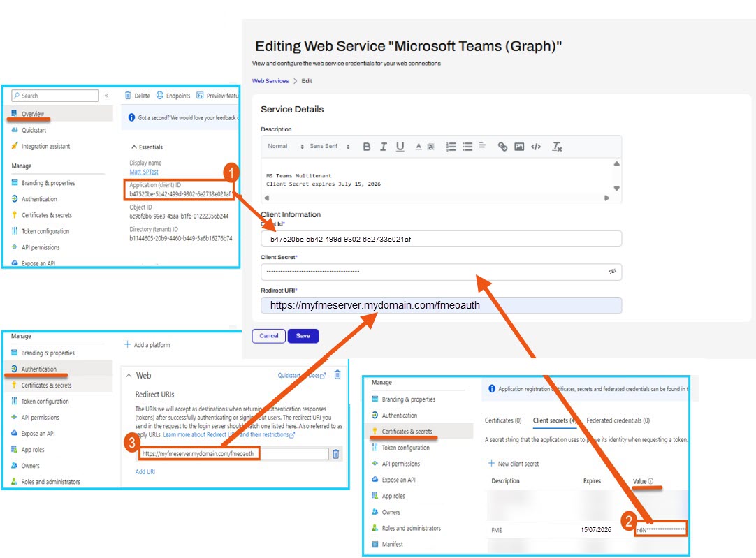Click the Client Secret input field
756x558 pixels.
point(441,272)
